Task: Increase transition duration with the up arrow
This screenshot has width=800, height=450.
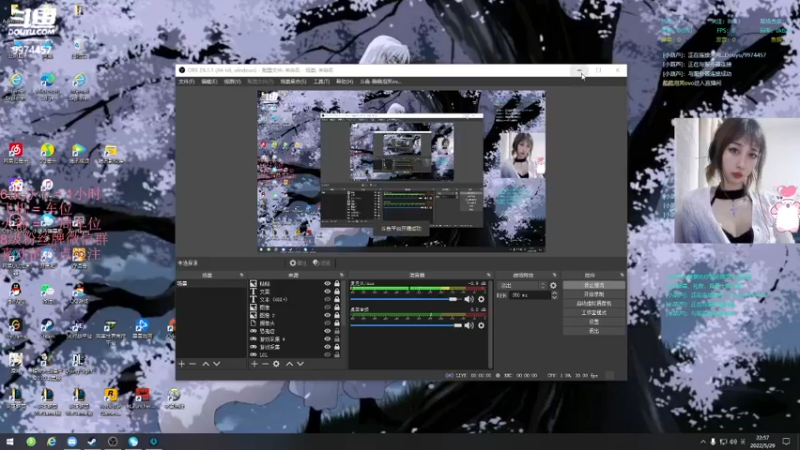Action: (555, 293)
